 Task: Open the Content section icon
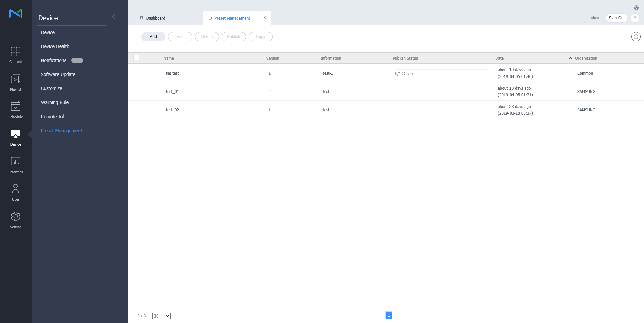click(x=16, y=52)
